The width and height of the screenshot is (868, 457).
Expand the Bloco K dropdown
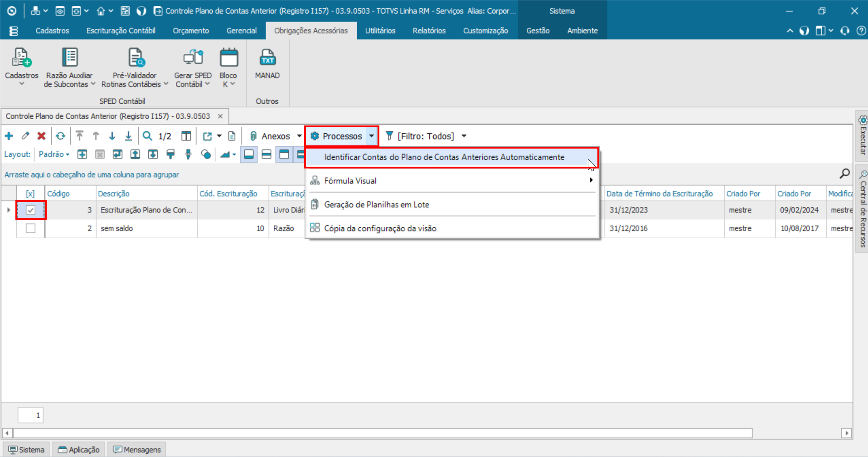[x=233, y=84]
